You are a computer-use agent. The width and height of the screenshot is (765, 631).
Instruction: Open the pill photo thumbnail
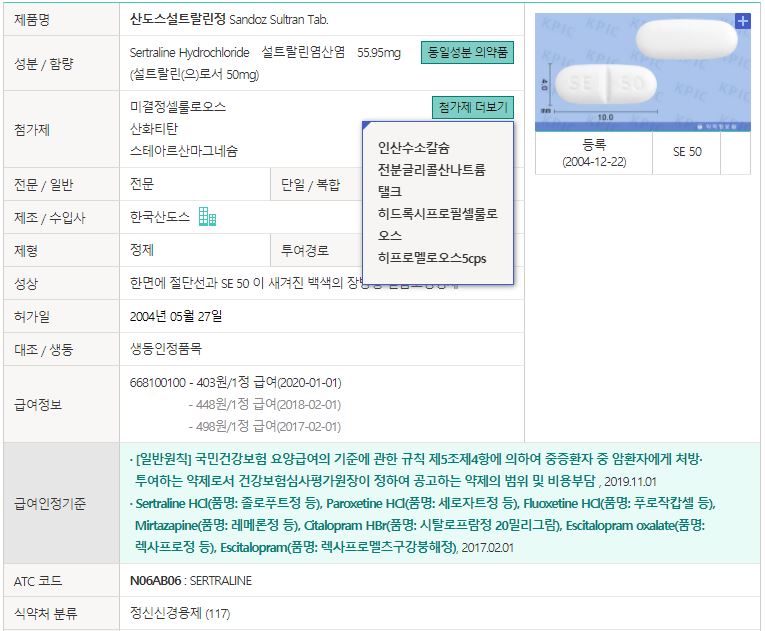tap(643, 72)
